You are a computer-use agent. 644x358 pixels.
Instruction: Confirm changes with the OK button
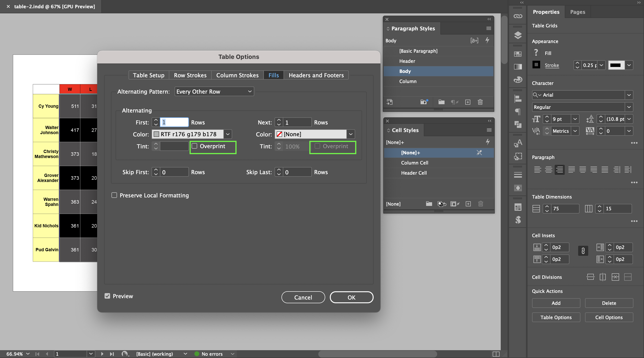(x=351, y=297)
